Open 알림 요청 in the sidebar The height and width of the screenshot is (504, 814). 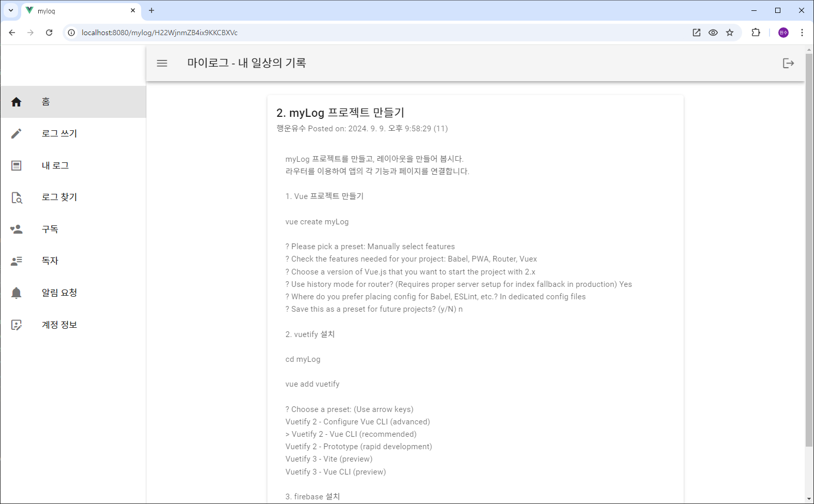point(73,293)
